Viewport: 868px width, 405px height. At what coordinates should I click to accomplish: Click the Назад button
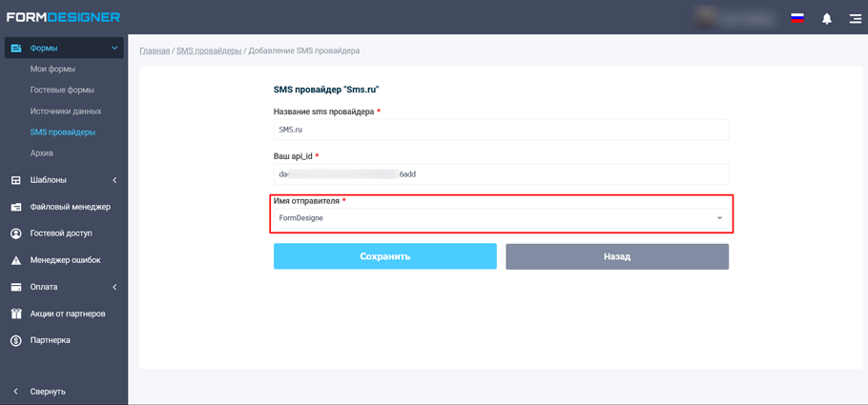(x=616, y=256)
